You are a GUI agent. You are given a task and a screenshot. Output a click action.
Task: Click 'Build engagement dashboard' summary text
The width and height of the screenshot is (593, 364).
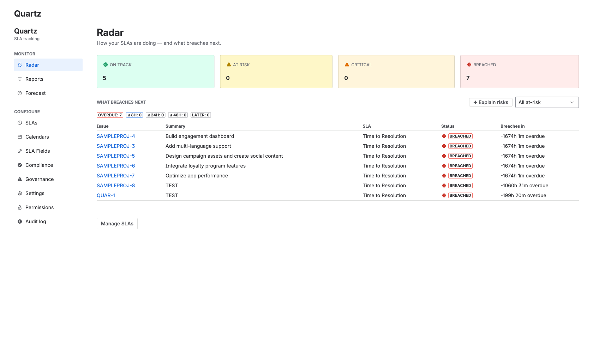click(x=200, y=136)
